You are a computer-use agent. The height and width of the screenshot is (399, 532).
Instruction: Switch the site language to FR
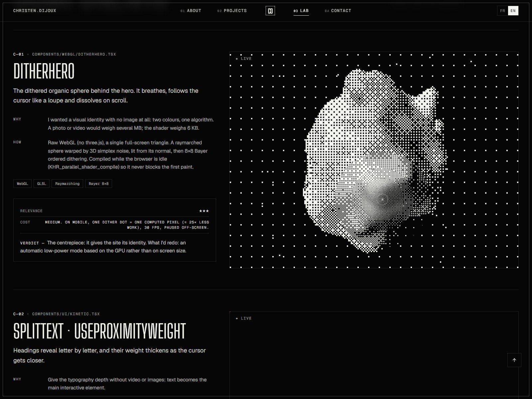[502, 11]
